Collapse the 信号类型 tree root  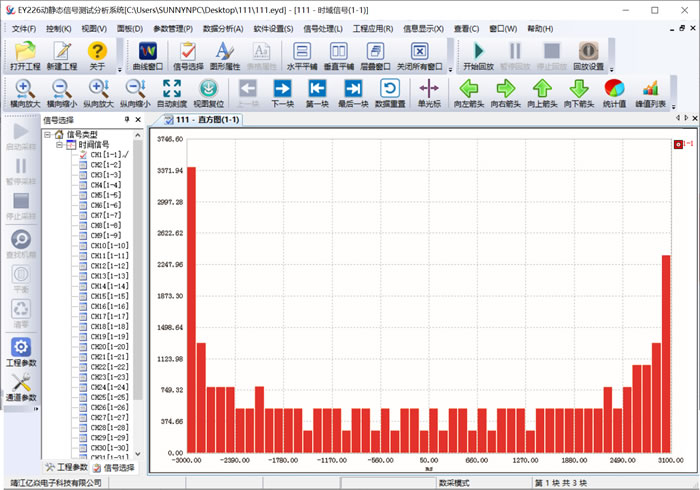pos(47,134)
